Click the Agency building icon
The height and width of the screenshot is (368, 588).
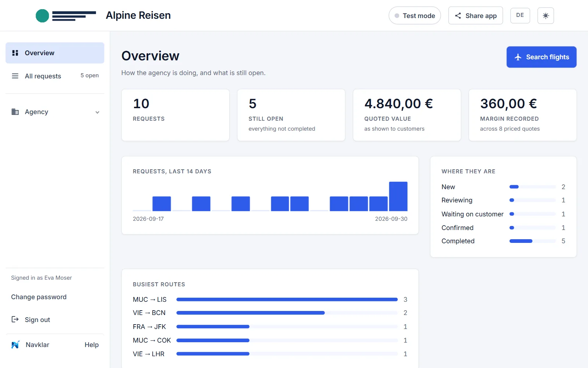pos(15,112)
